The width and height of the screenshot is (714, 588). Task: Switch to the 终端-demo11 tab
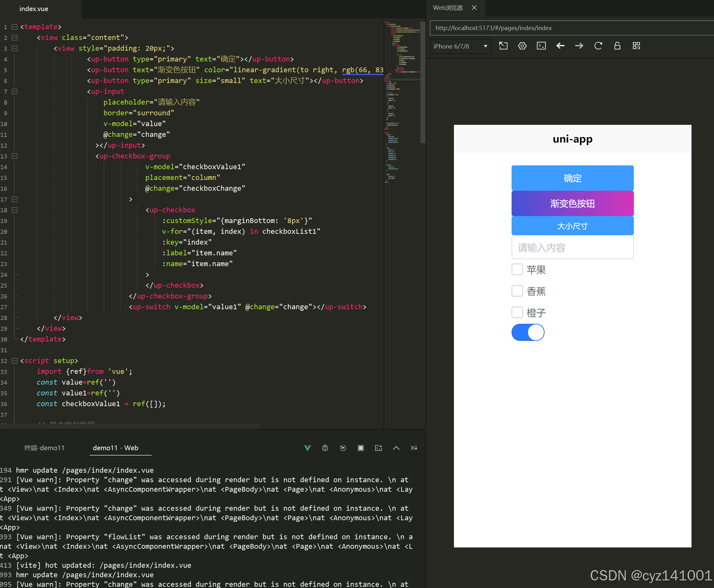[44, 448]
